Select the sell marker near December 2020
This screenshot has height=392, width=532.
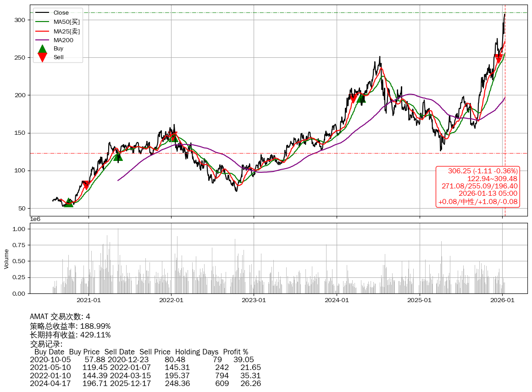[x=86, y=185]
